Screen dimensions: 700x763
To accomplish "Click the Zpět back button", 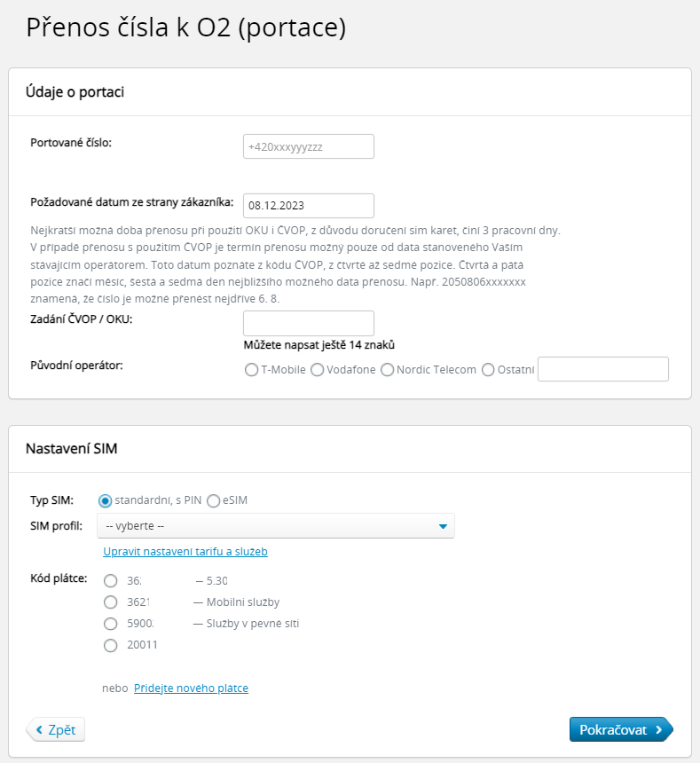I will point(56,730).
